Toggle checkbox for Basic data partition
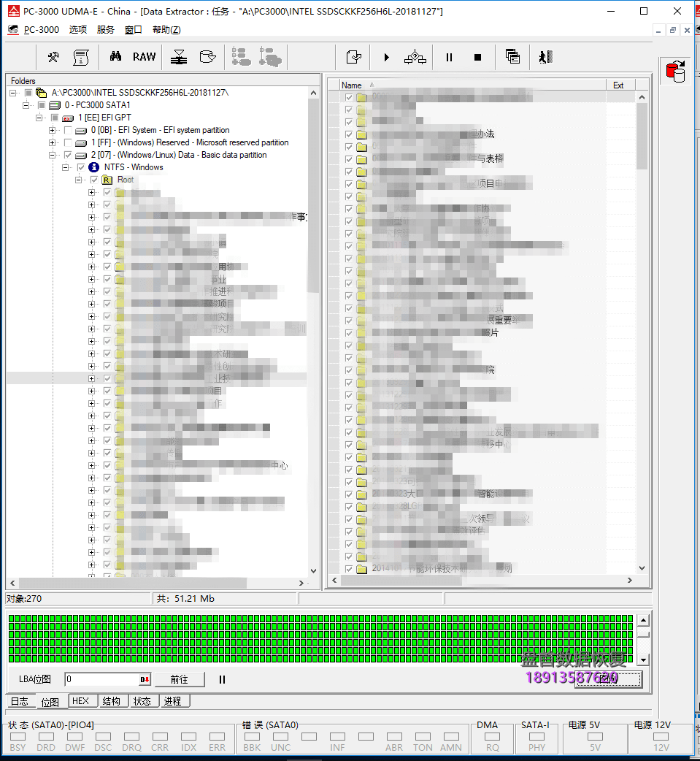Screen dimensions: 700x761 pos(69,155)
